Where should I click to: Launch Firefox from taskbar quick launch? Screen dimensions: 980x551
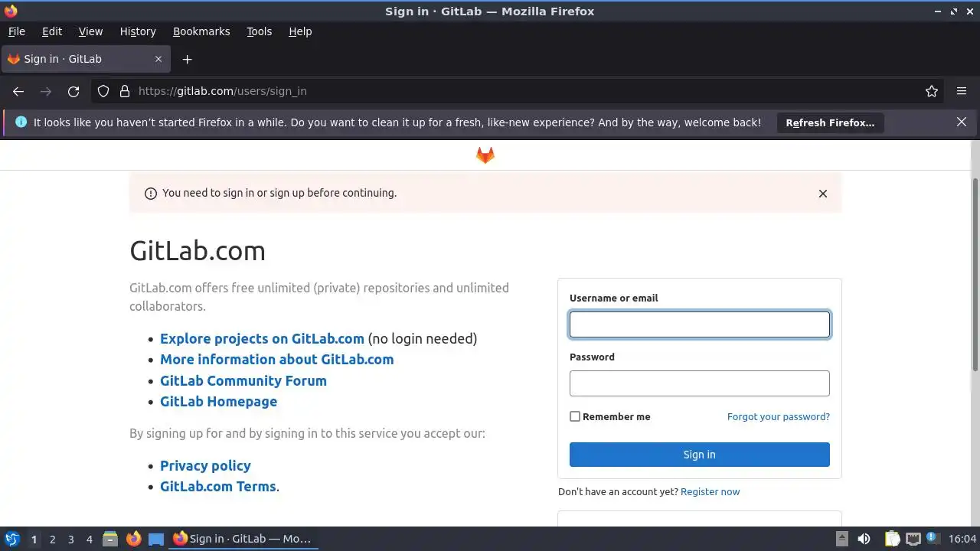click(x=133, y=539)
